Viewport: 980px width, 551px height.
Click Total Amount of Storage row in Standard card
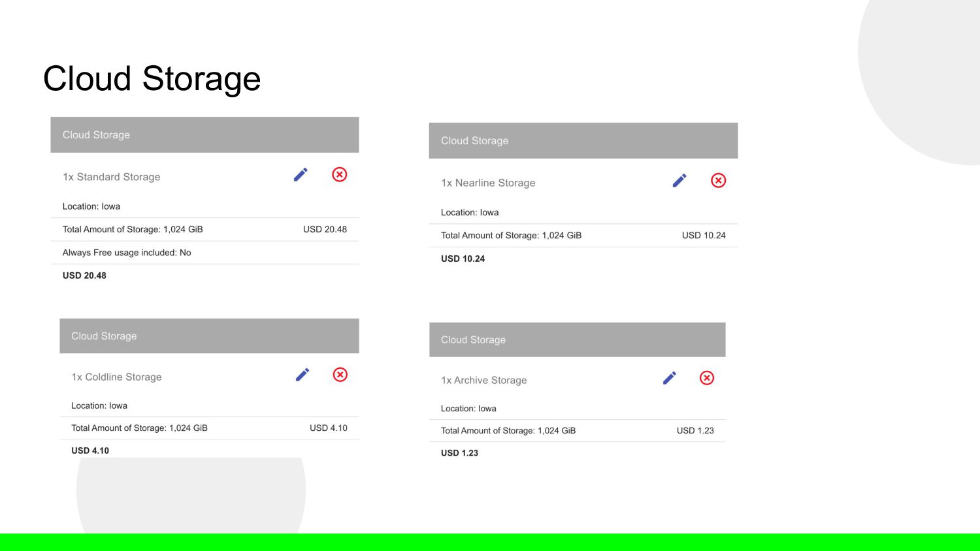pos(204,229)
